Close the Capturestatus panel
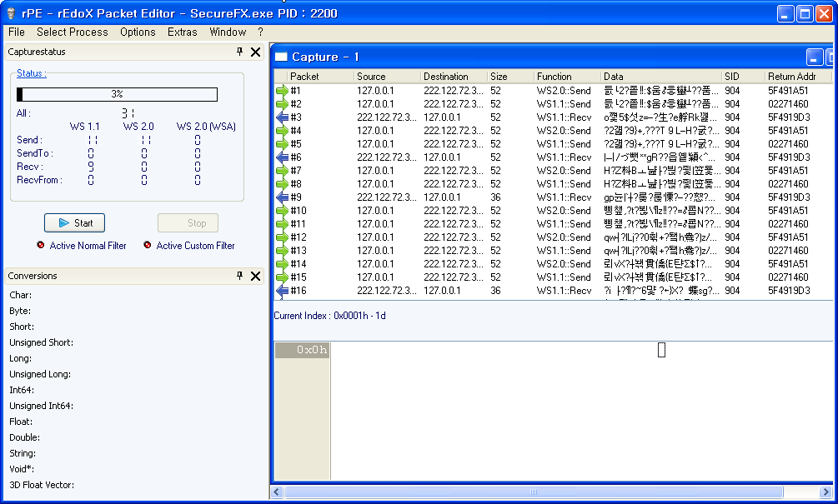The height and width of the screenshot is (504, 838). pos(255,52)
